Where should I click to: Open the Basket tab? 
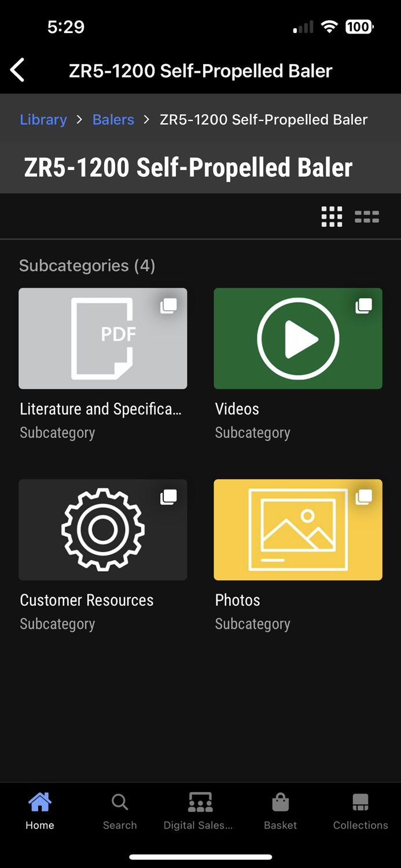pos(281,811)
